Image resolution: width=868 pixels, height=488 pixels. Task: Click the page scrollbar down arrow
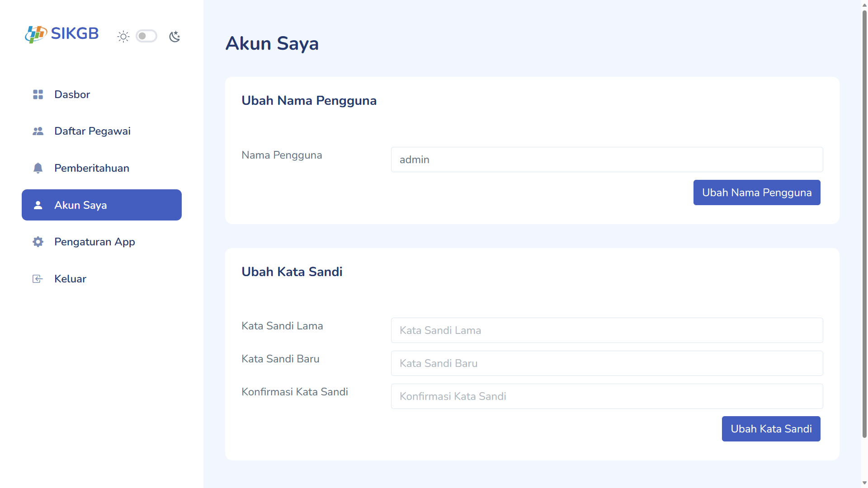click(x=864, y=483)
